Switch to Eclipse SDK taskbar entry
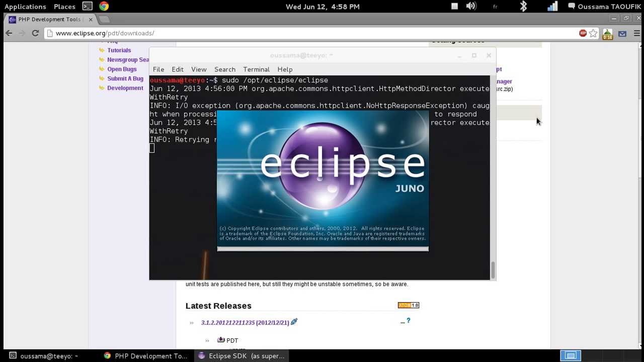The image size is (644, 362). coord(242,356)
